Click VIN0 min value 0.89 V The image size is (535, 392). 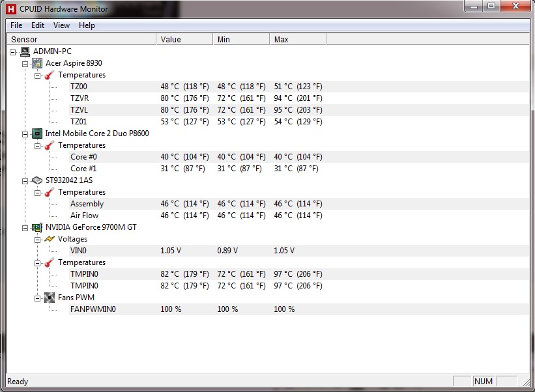point(227,251)
